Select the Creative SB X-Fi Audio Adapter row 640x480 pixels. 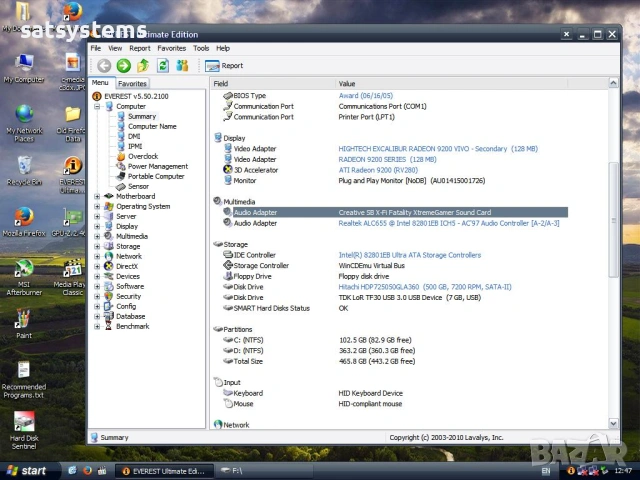395,212
